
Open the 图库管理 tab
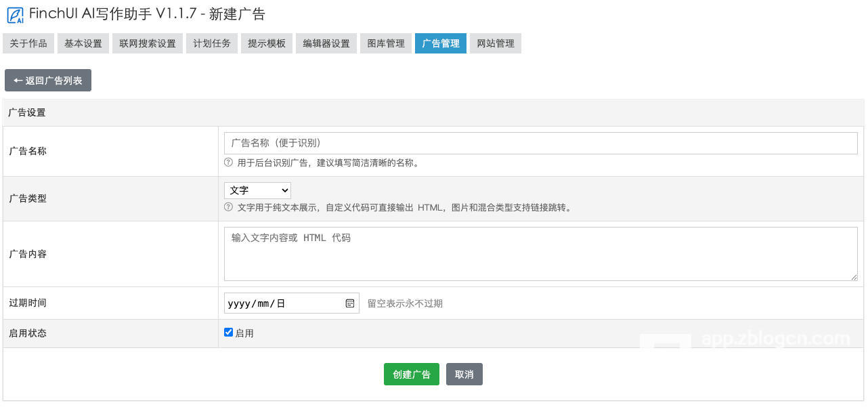386,43
